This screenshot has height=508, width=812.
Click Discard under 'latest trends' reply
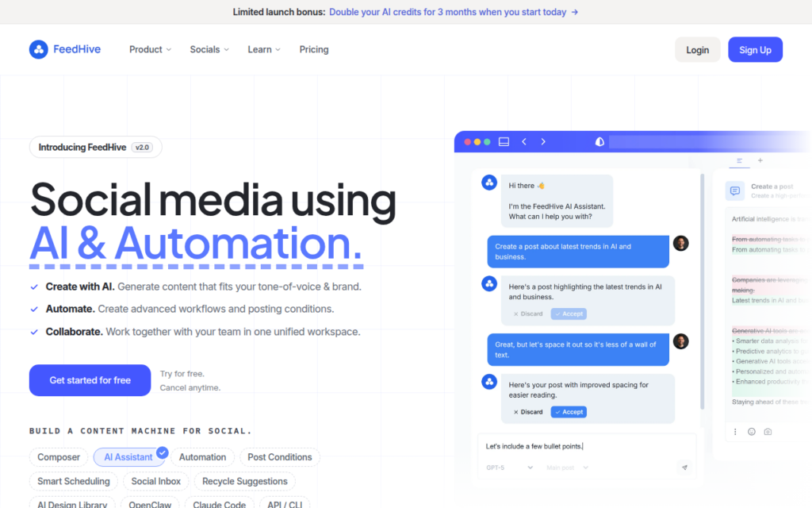click(x=527, y=314)
